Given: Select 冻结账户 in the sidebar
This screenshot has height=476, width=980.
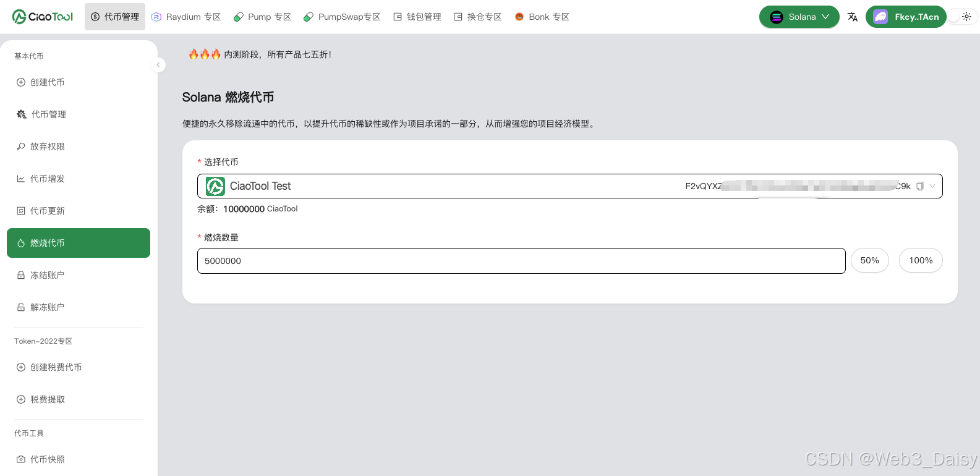Looking at the screenshot, I should [x=79, y=275].
